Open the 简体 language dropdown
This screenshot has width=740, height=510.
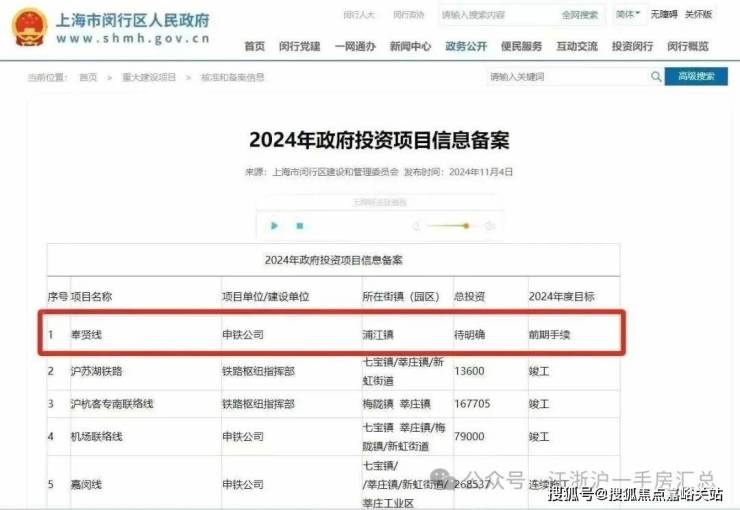pos(627,15)
